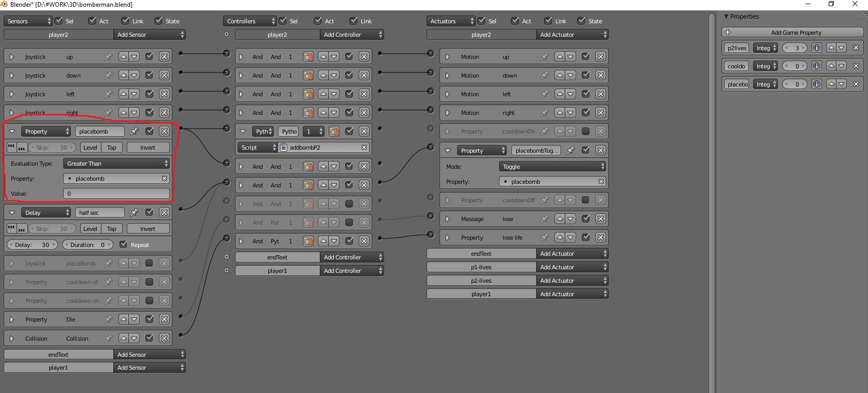Toggle priority icon on Python controller
This screenshot has width=868, height=393.
tap(334, 132)
